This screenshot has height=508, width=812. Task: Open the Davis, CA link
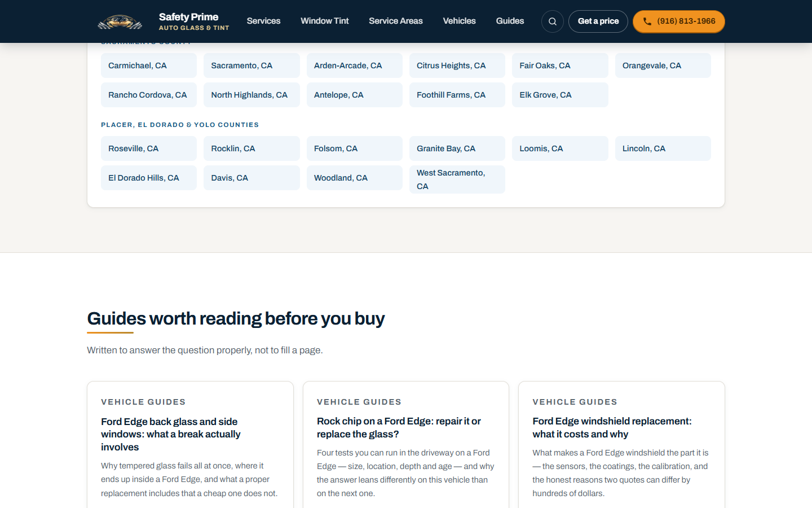click(x=251, y=178)
